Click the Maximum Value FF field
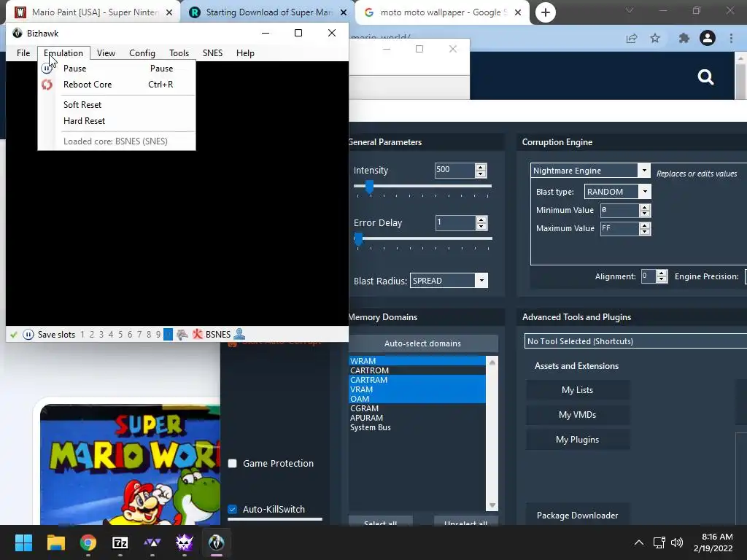 [x=619, y=228]
